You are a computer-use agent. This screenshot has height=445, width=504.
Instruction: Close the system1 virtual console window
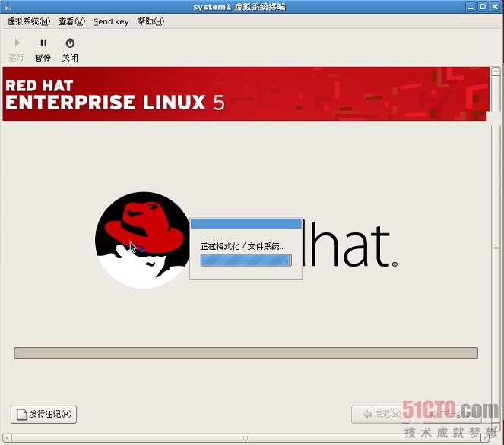(x=495, y=7)
